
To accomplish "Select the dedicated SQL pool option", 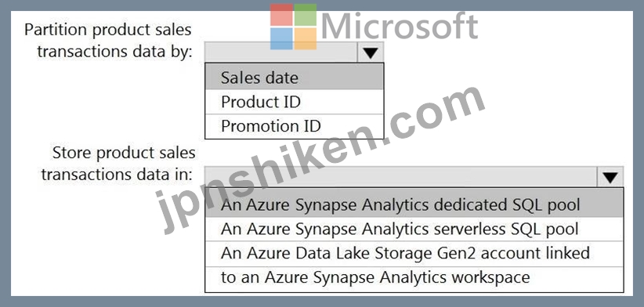I will pos(414,204).
